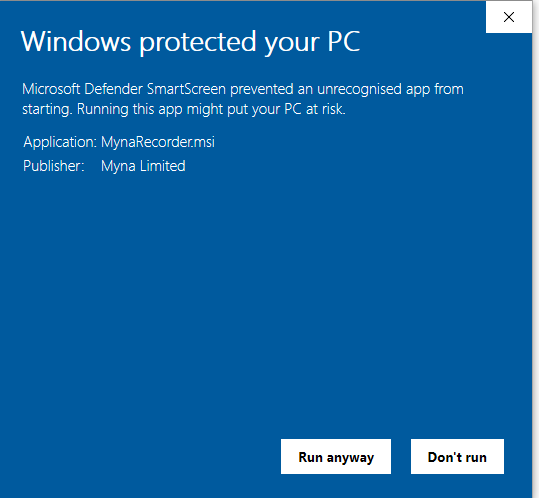Click the word "prevented" in the description
This screenshot has width=539, height=498.
coord(262,90)
